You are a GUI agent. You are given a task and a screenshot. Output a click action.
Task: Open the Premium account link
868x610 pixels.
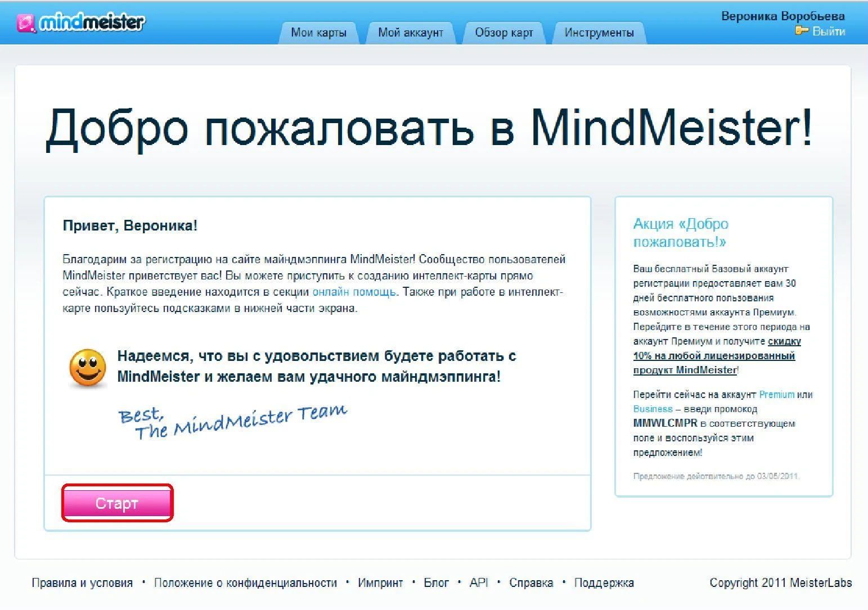pos(777,395)
